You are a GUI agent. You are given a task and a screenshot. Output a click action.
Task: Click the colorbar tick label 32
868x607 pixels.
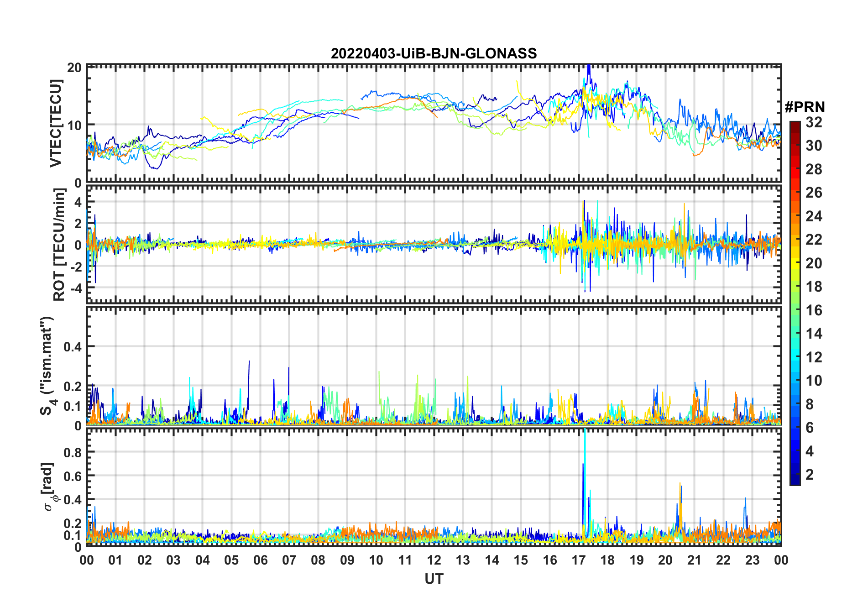tap(814, 122)
